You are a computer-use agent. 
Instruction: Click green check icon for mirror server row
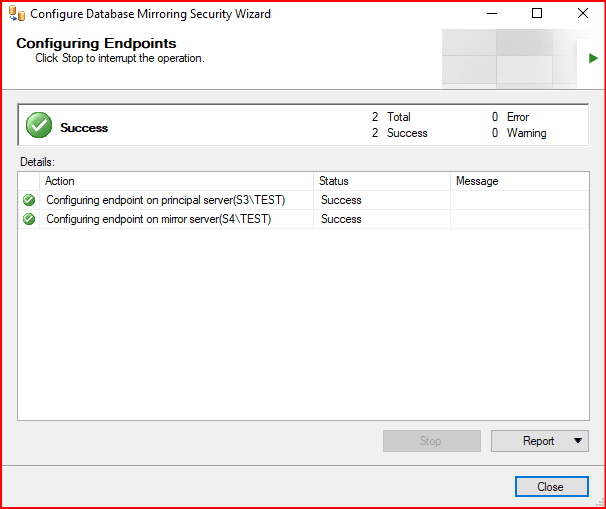[x=29, y=219]
